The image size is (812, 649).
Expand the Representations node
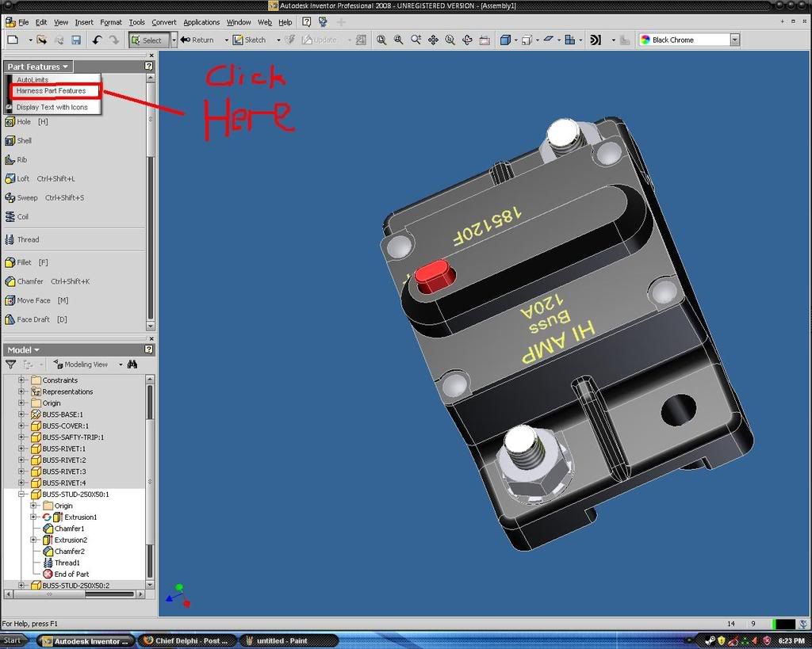21,391
